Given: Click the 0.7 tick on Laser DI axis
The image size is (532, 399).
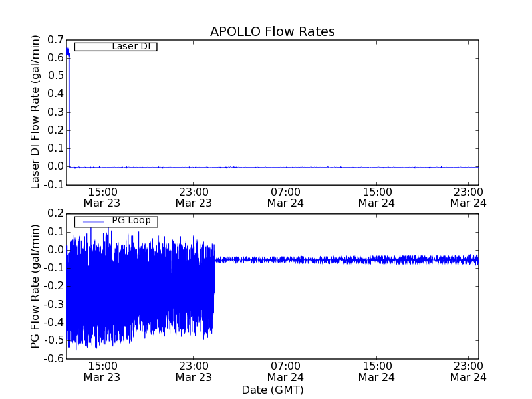Looking at the screenshot, I should click(x=56, y=40).
